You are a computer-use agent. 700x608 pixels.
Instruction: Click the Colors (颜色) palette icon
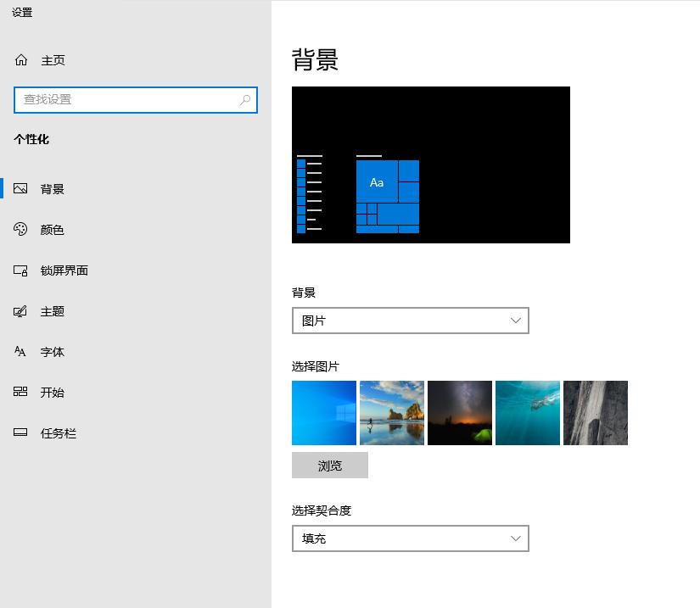pyautogui.click(x=21, y=230)
